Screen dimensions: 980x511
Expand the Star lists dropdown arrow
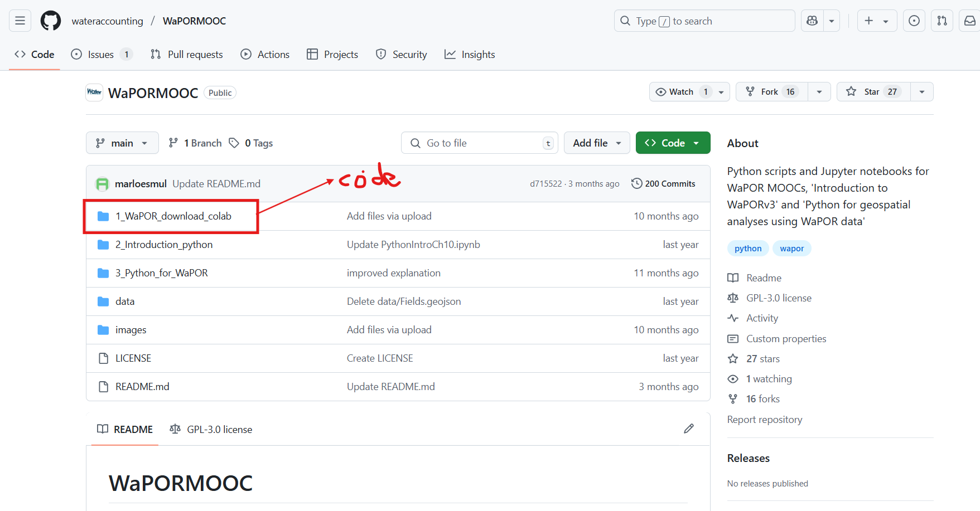point(922,92)
